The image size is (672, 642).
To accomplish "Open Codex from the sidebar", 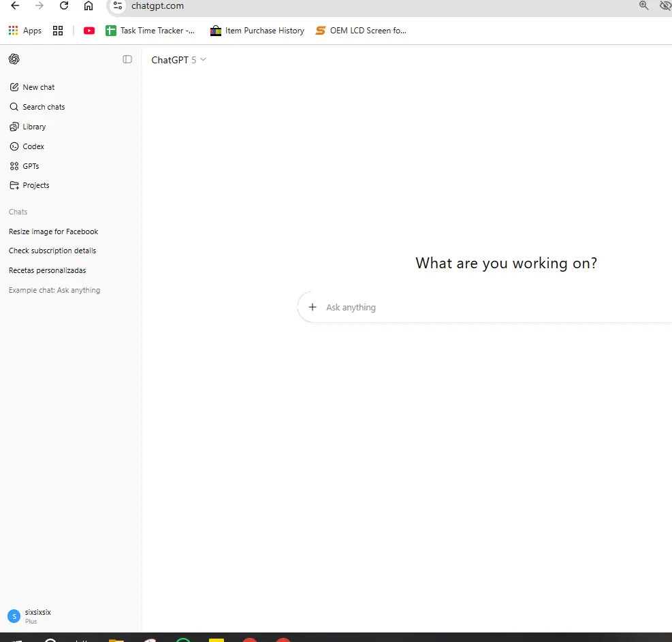I will click(x=27, y=146).
